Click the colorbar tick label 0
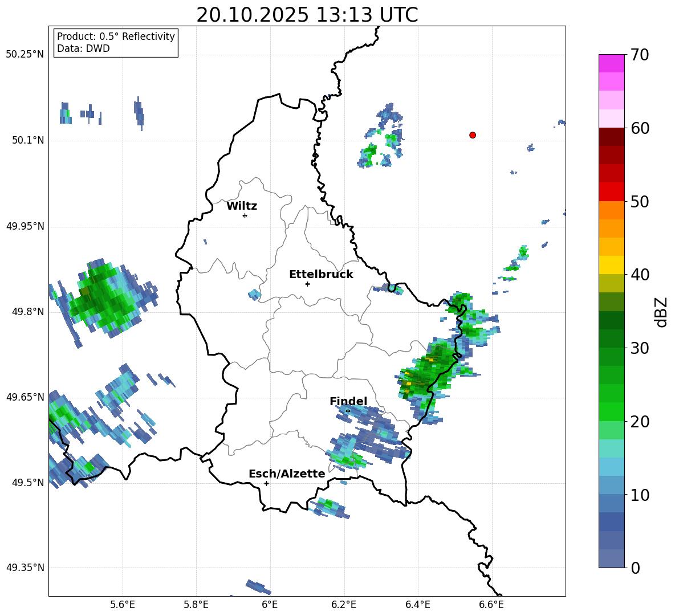Screen dimensions: 675x616 pos(635,568)
